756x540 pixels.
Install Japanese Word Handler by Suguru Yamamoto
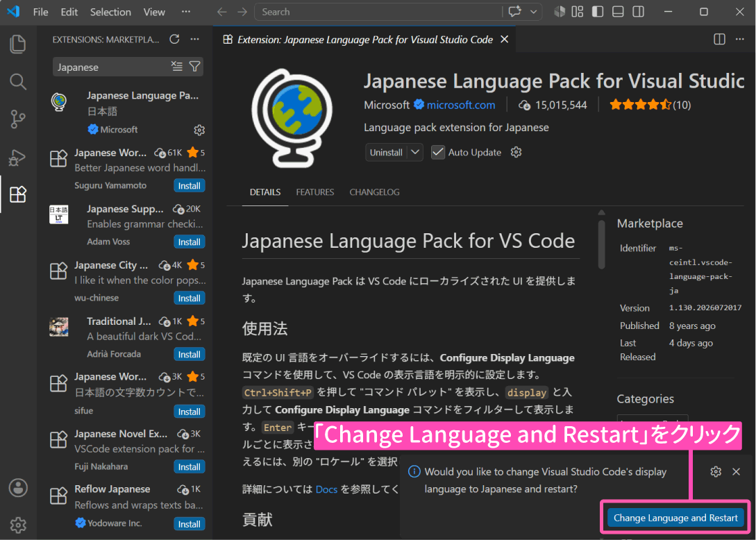(189, 185)
